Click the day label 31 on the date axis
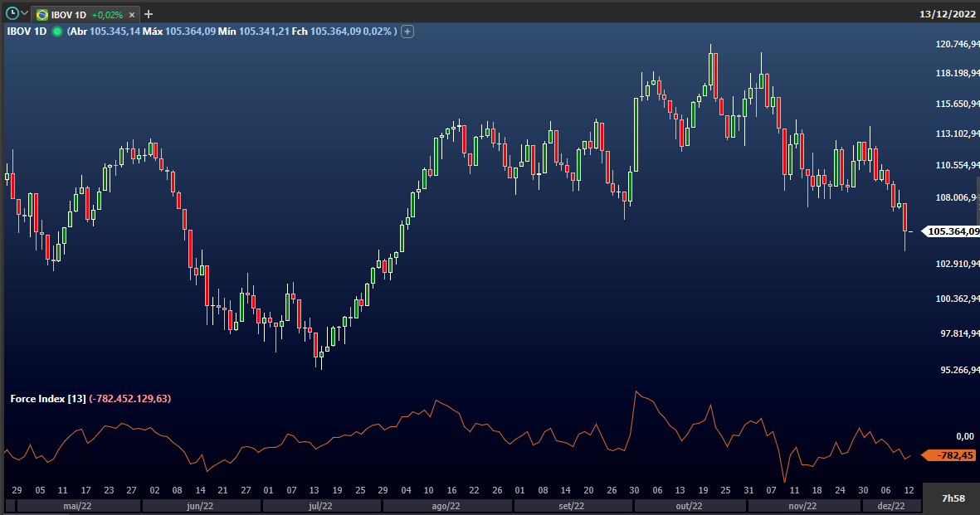Screen dimensions: 980x515 point(748,490)
